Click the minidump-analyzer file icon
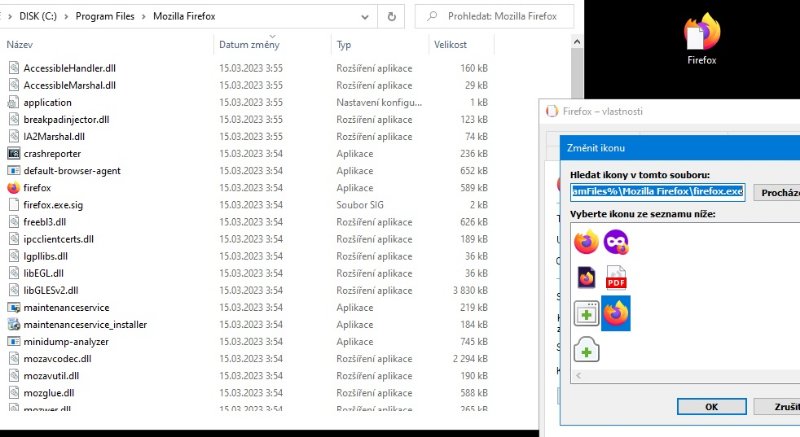Image resolution: width=800 pixels, height=437 pixels. tap(14, 342)
